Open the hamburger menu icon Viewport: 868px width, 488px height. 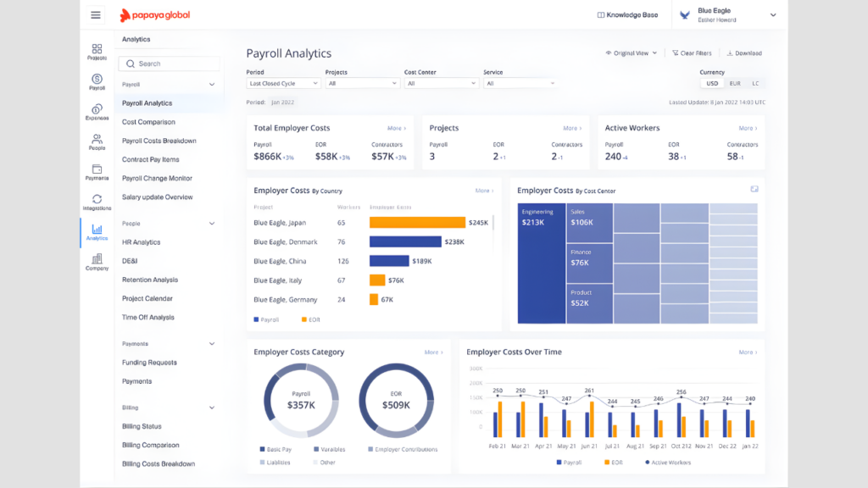pos(96,15)
